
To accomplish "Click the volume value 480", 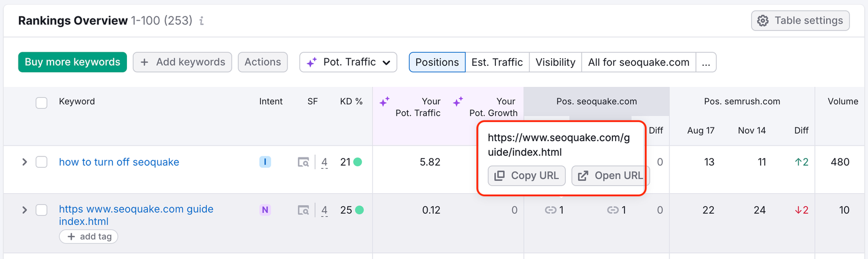I will (840, 162).
